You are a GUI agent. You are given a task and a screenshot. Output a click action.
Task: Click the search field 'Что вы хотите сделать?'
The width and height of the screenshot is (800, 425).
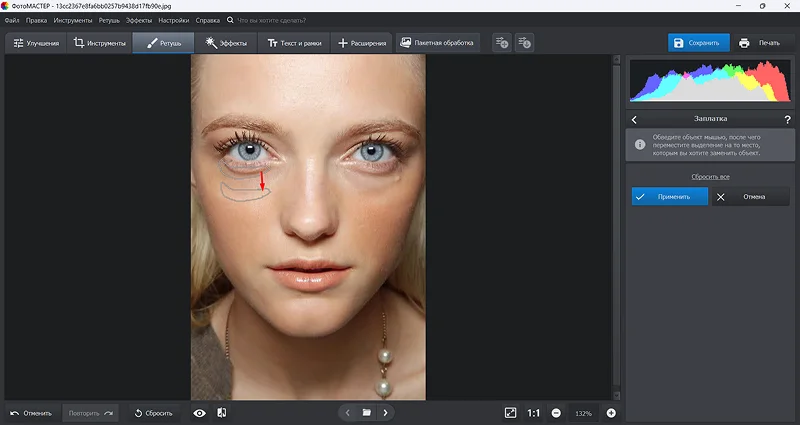pos(271,20)
